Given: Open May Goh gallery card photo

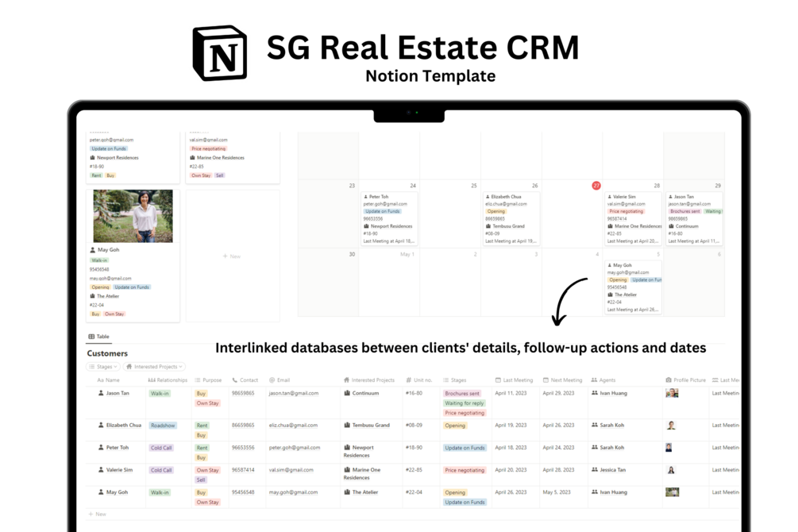Looking at the screenshot, I should click(133, 216).
